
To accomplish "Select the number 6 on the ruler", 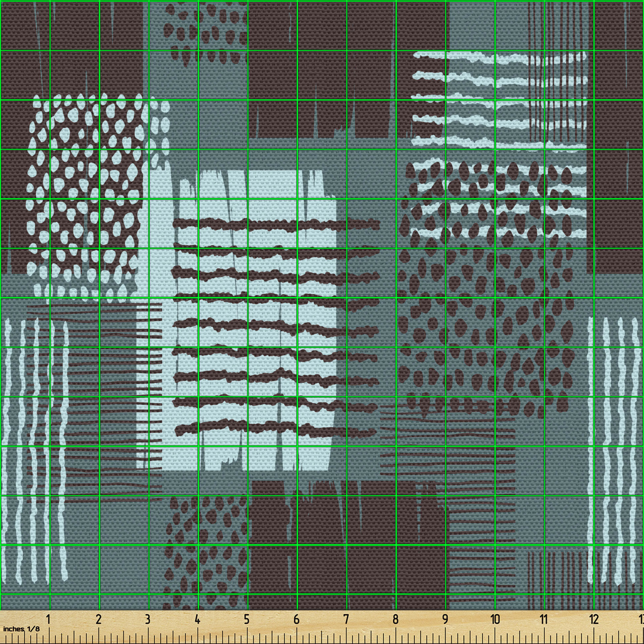I will tap(296, 619).
